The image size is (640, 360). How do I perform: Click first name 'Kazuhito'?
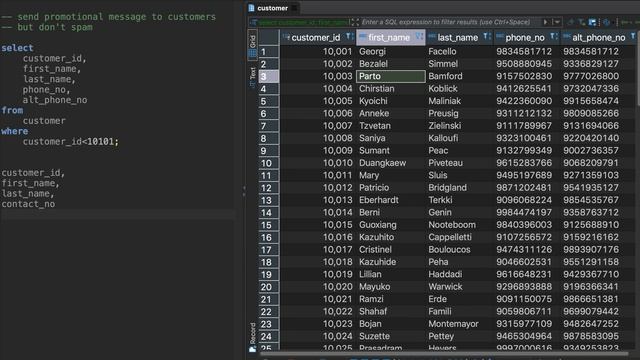point(376,237)
